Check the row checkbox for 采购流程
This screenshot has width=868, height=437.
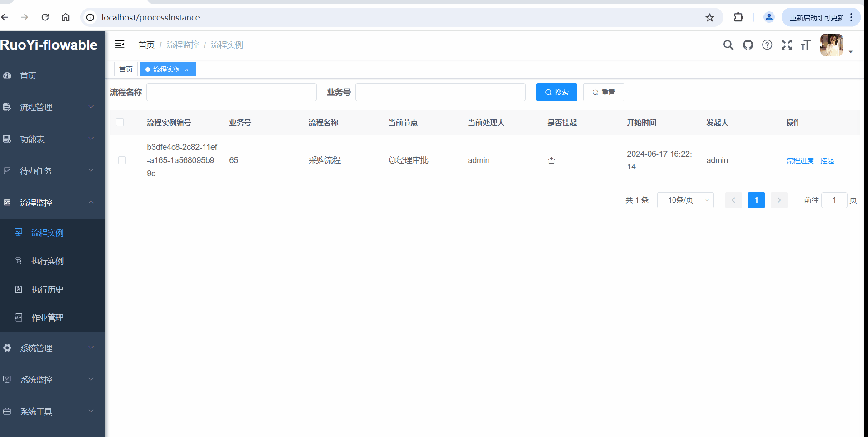pyautogui.click(x=121, y=160)
